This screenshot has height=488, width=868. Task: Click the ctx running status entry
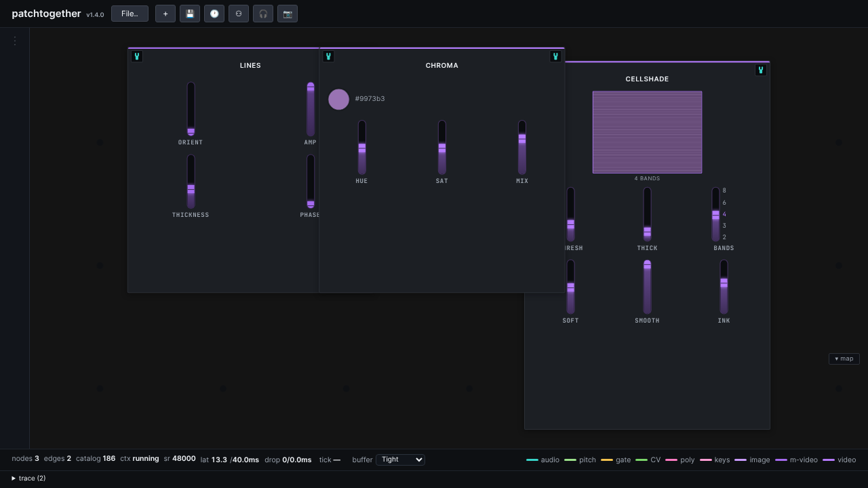point(140,459)
